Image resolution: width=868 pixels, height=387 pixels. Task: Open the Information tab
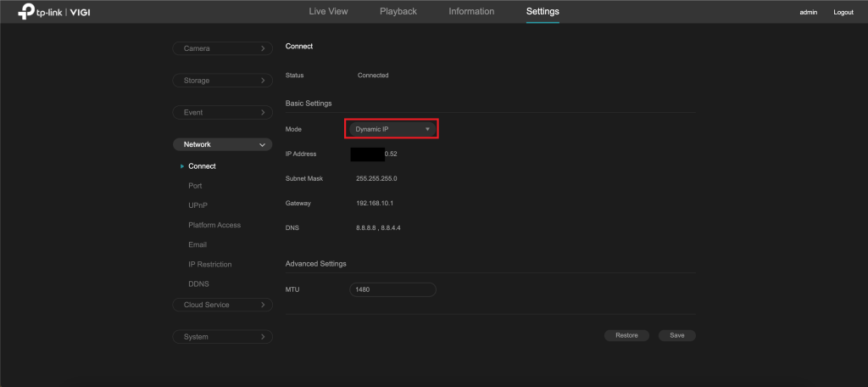pyautogui.click(x=471, y=11)
